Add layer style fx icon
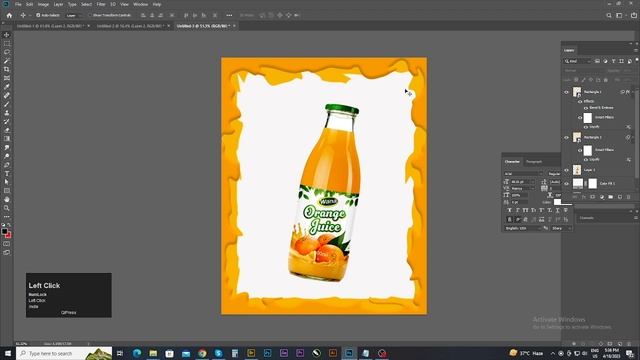 [584, 197]
